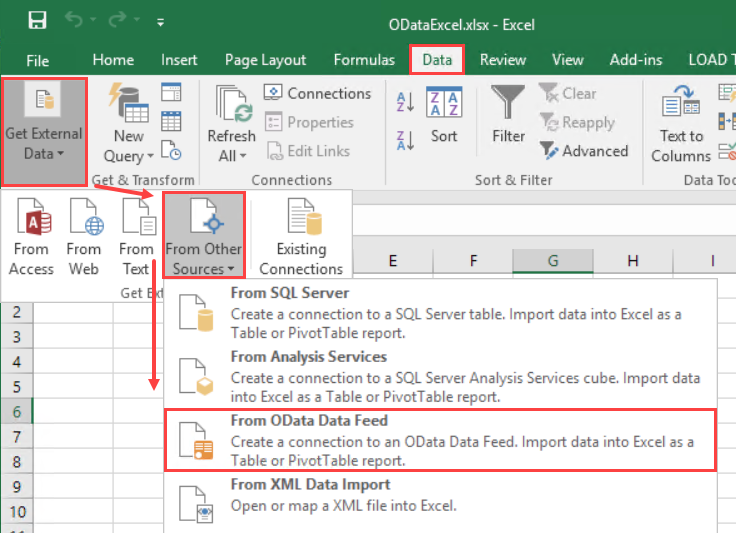The image size is (736, 533).
Task: Select row 6 header
Action: 17,411
